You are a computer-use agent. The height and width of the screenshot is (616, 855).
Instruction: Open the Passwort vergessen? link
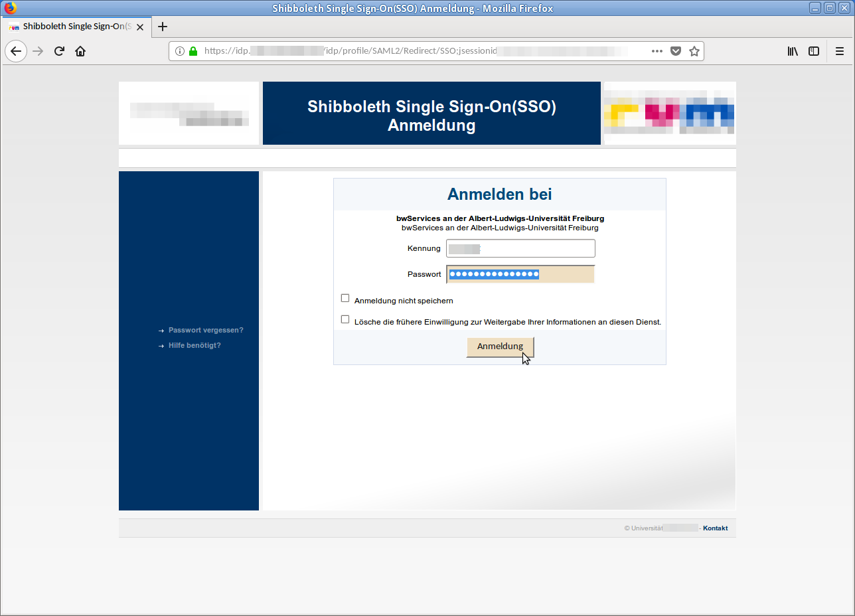pos(206,330)
